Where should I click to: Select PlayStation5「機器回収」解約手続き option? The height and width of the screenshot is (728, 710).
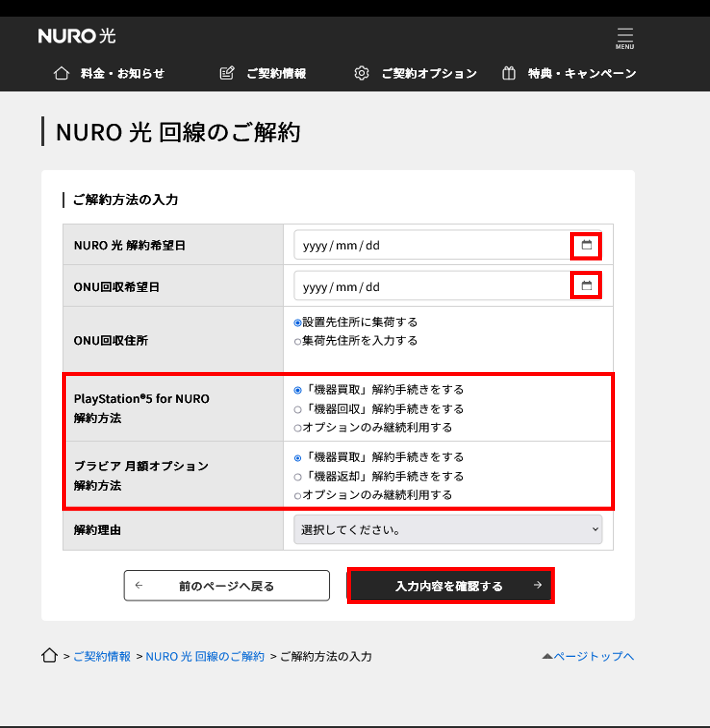pos(298,410)
